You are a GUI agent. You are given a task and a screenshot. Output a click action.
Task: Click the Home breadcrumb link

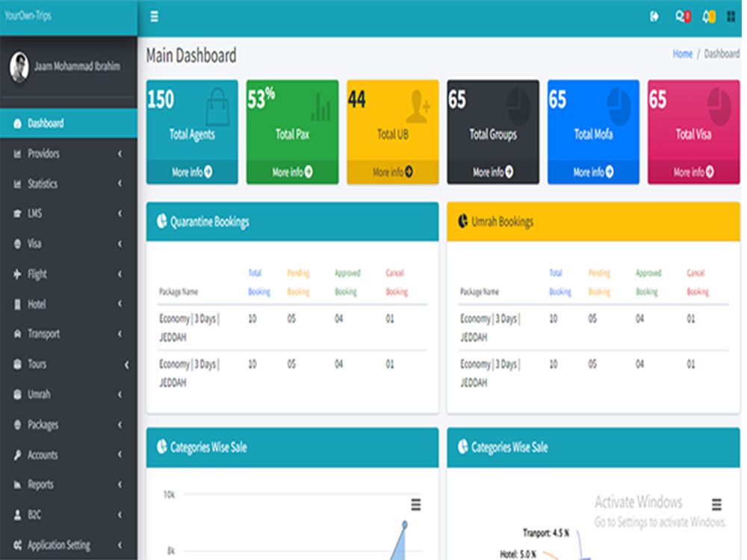682,54
